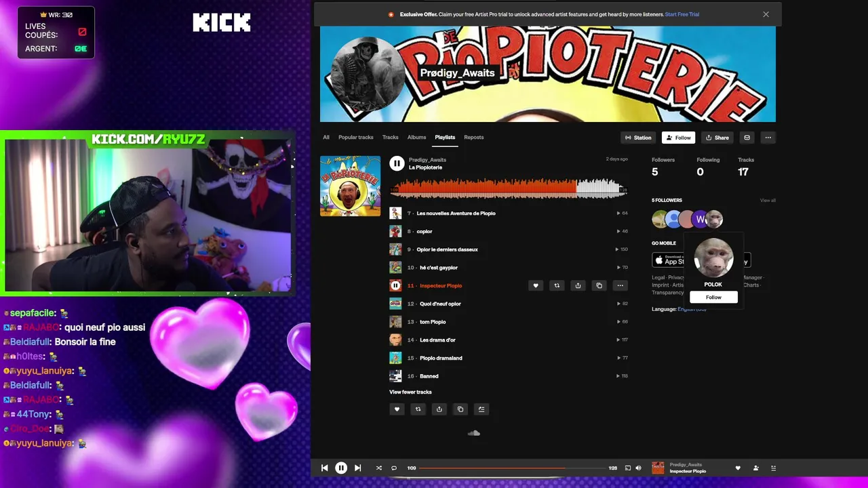Open purple W follower avatar
The width and height of the screenshot is (868, 488).
pos(700,219)
